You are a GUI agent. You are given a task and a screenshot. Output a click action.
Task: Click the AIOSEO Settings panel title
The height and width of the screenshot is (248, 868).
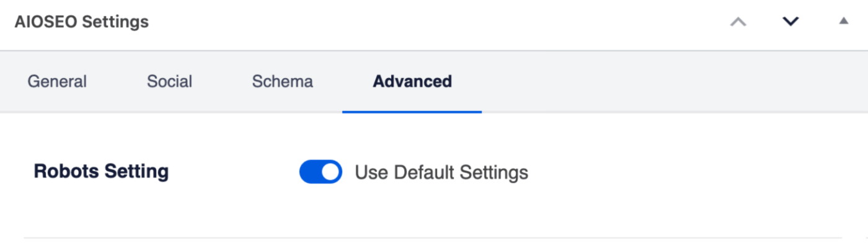coord(82,22)
